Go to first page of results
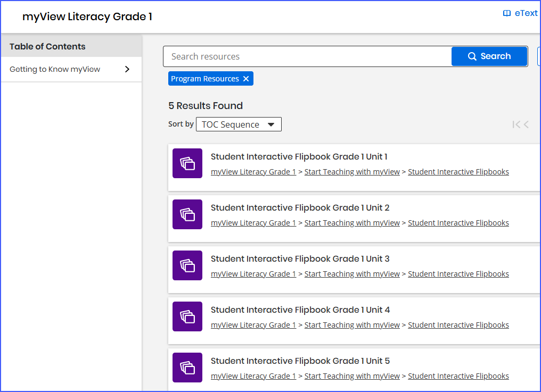 516,124
